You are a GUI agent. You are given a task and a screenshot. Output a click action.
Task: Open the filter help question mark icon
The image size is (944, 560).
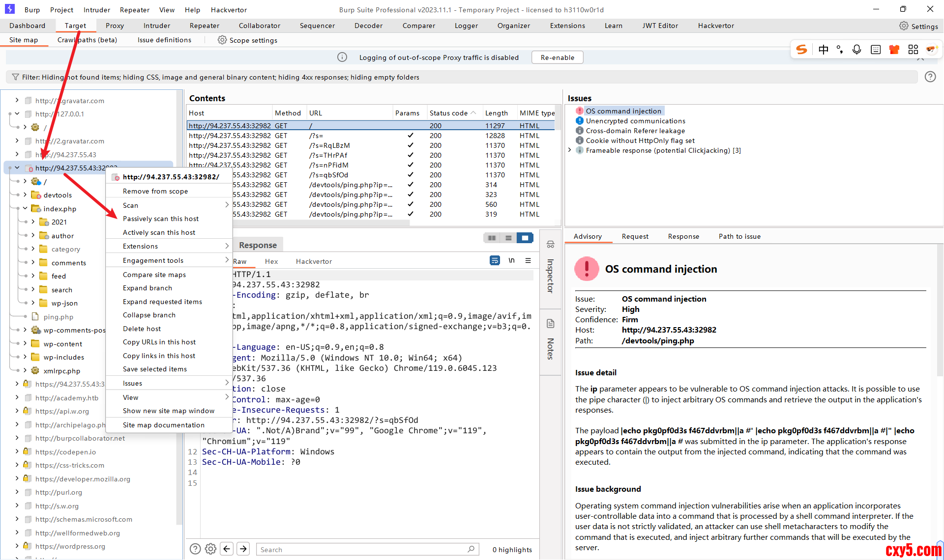tap(930, 77)
